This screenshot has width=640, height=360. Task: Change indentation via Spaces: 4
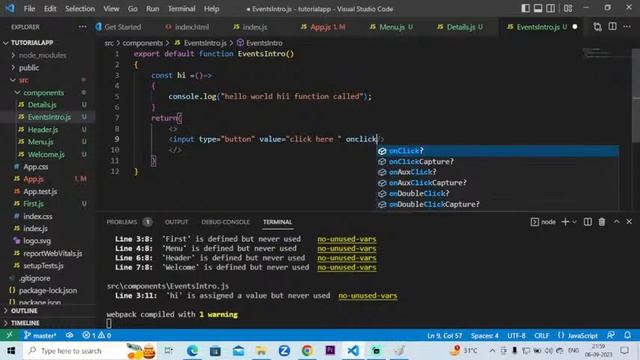[484, 336]
